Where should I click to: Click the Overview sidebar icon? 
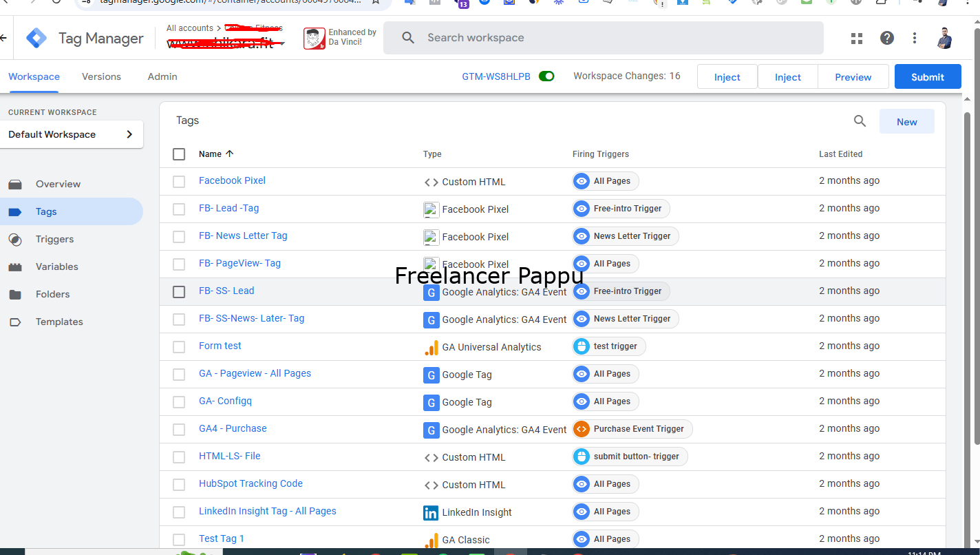[x=15, y=185]
